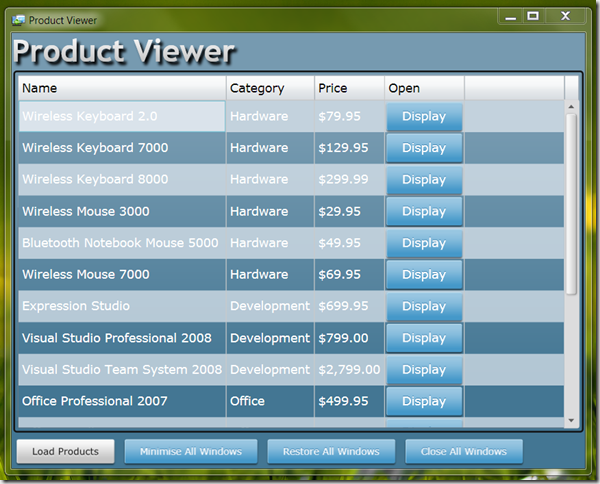Click the $79.95 price cell

pyautogui.click(x=349, y=116)
